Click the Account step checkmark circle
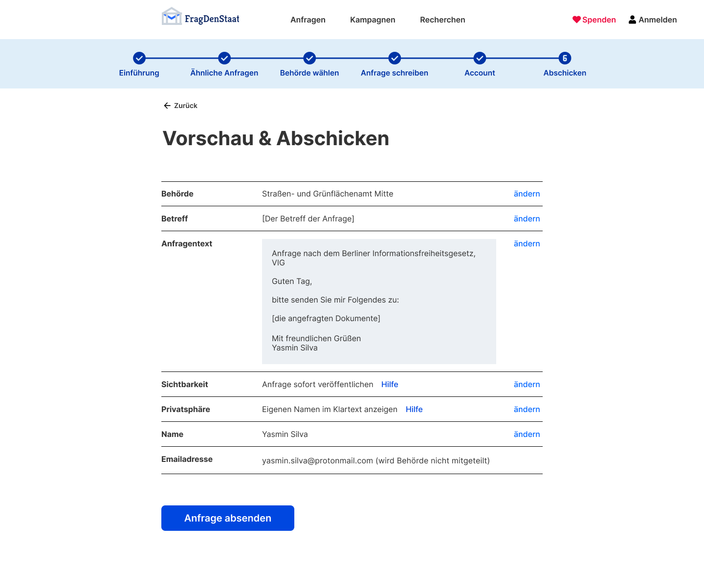704x588 pixels. tap(480, 58)
